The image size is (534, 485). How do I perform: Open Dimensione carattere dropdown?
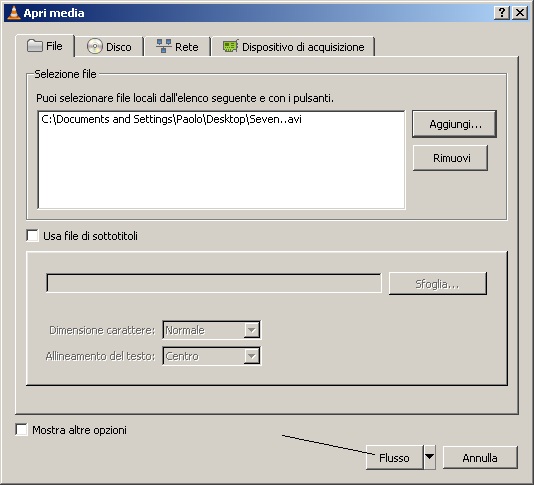point(252,330)
